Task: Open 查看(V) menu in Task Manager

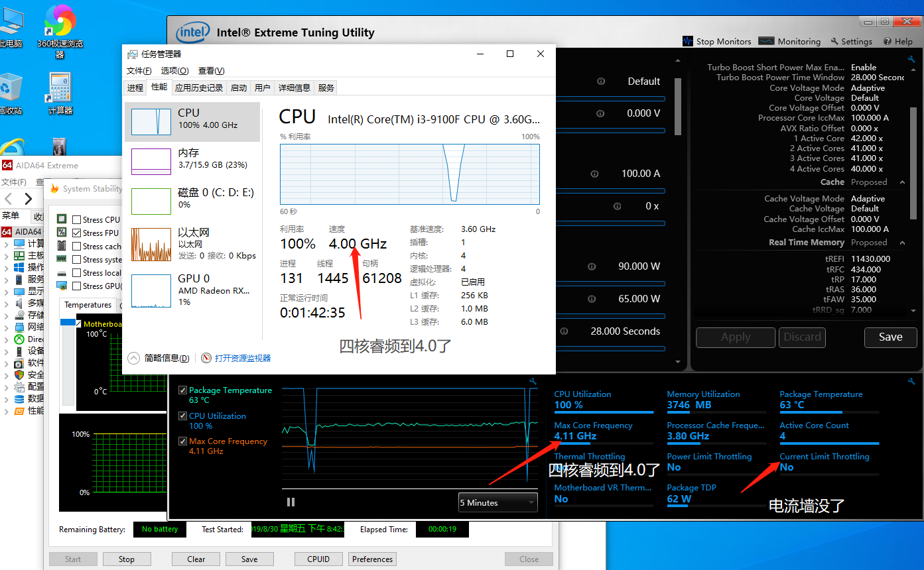Action: (x=211, y=71)
